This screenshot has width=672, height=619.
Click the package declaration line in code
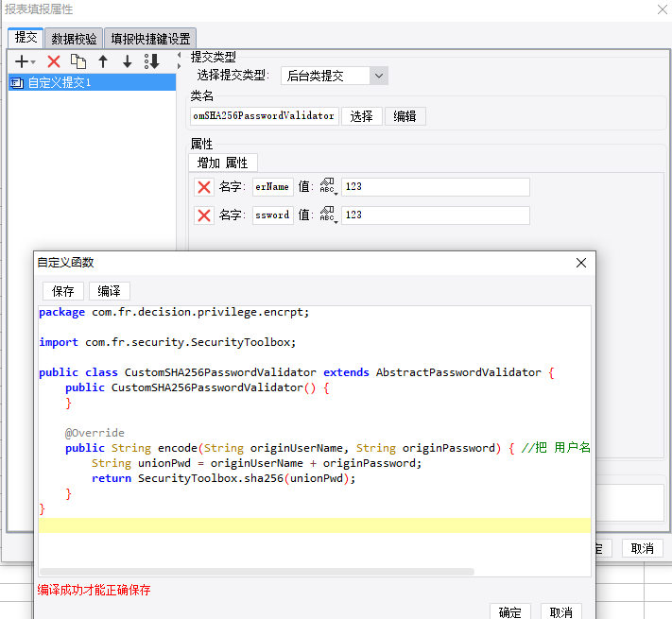point(174,312)
